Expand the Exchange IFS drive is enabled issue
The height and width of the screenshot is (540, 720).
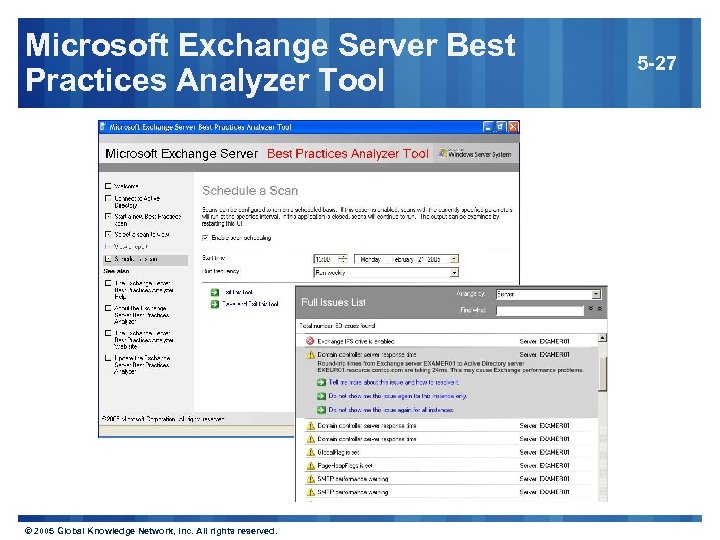point(356,341)
